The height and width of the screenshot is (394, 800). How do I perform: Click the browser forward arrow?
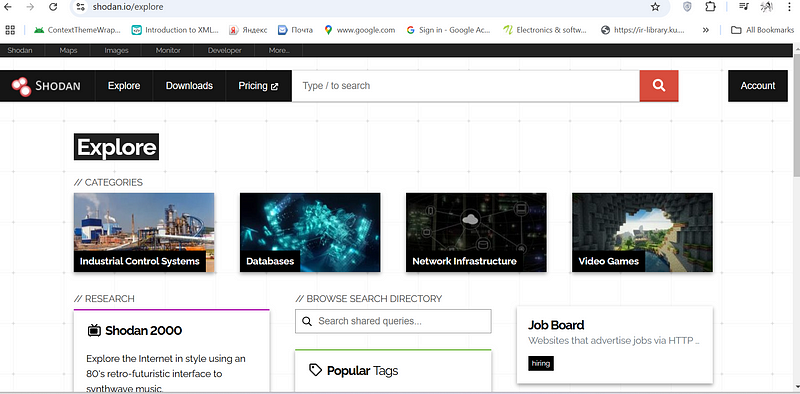[30, 7]
